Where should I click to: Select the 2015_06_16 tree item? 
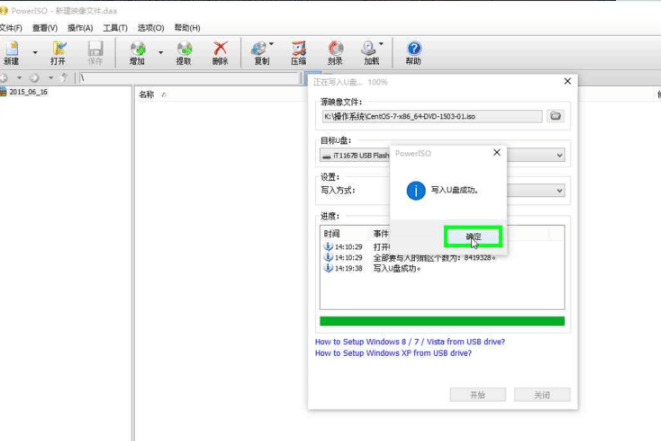point(28,92)
